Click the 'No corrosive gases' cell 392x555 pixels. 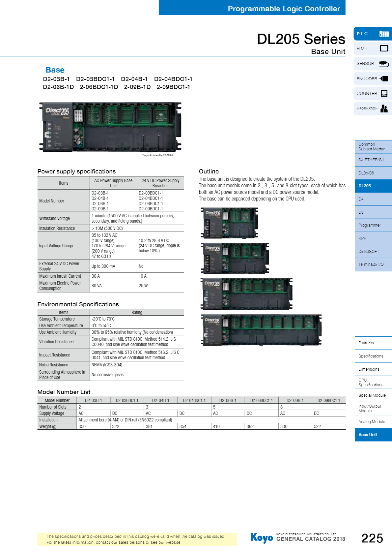pos(137,375)
